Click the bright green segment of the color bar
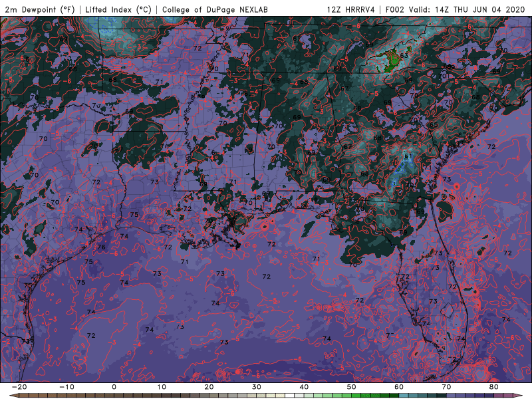This screenshot has width=532, height=399. coord(356,396)
